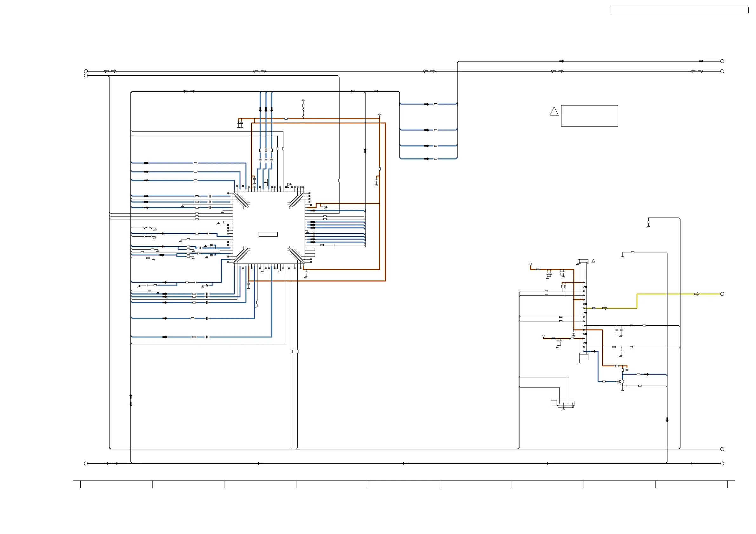Click the leftmost of three downward arrows on the blue lines
756x534 pixels.
[x=260, y=109]
